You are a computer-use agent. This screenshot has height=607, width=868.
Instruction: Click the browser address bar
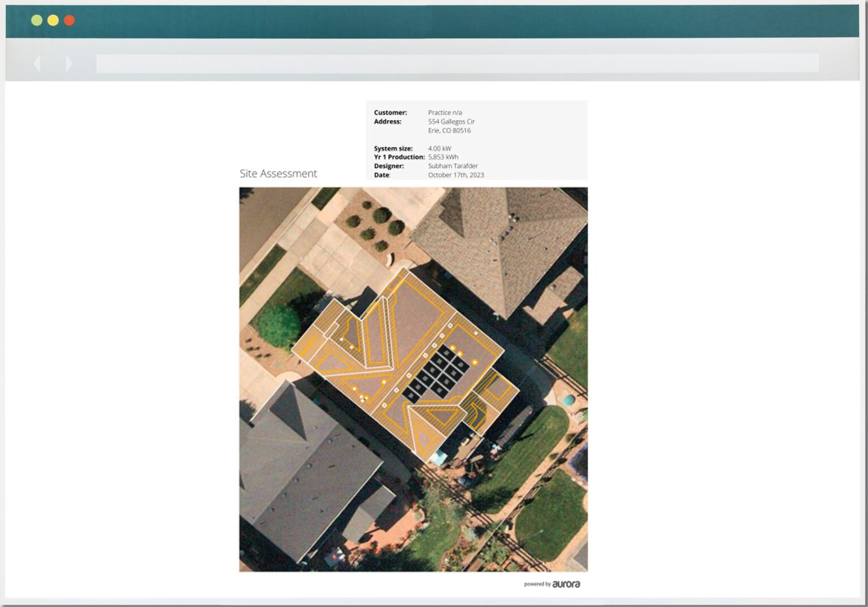point(457,63)
